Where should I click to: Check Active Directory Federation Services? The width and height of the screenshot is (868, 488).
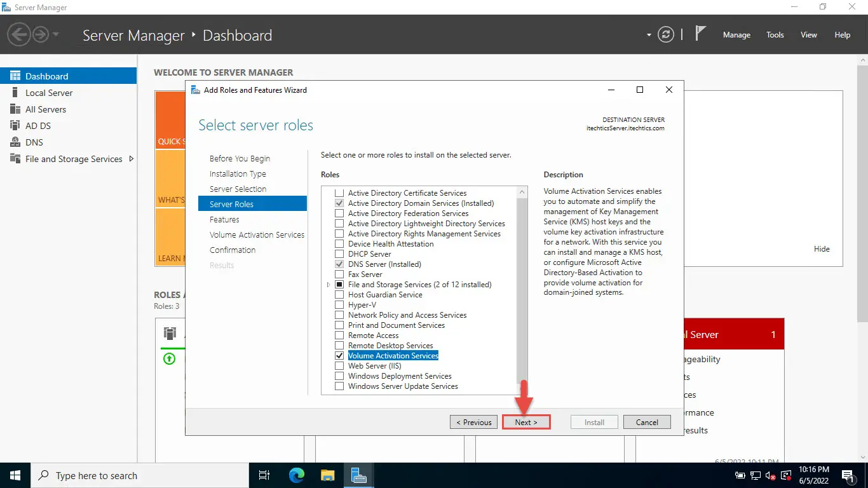click(x=339, y=213)
